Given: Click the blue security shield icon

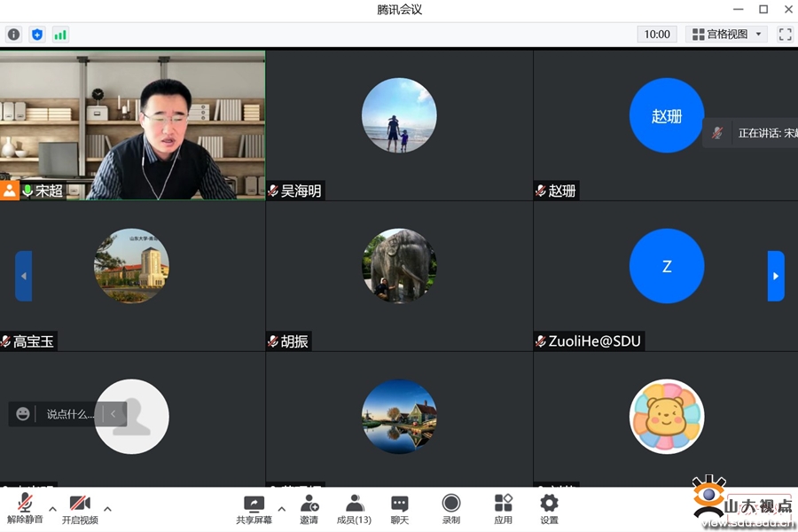Looking at the screenshot, I should [x=36, y=35].
